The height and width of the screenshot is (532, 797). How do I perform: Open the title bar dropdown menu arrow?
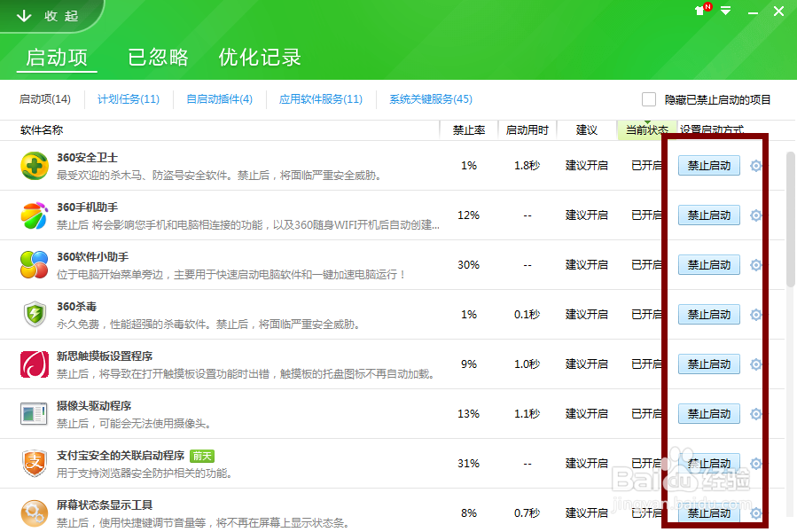click(725, 10)
